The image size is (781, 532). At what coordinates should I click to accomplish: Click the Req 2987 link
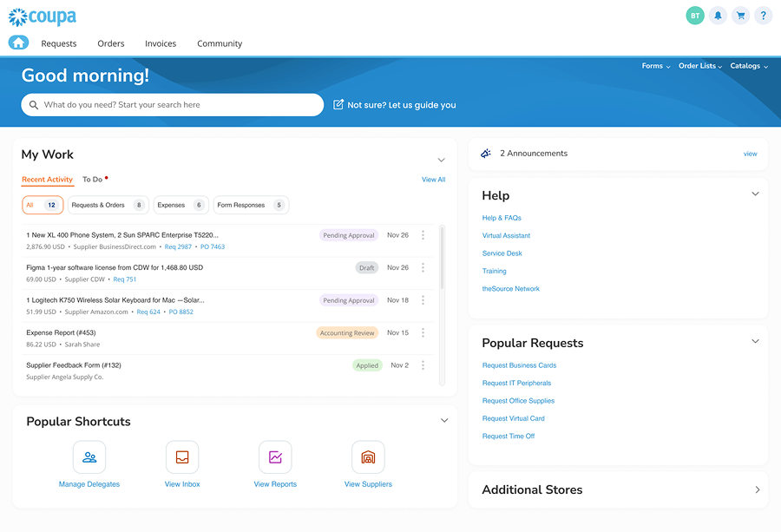click(178, 246)
